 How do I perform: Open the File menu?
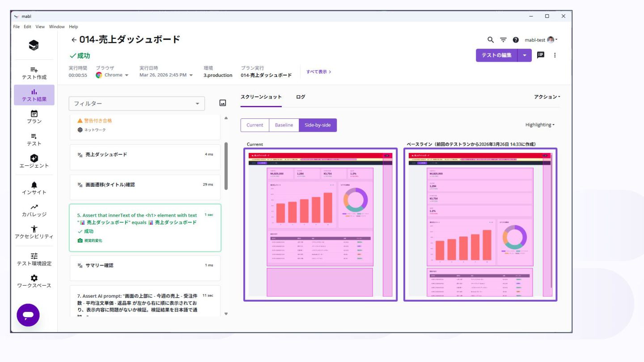coord(17,27)
